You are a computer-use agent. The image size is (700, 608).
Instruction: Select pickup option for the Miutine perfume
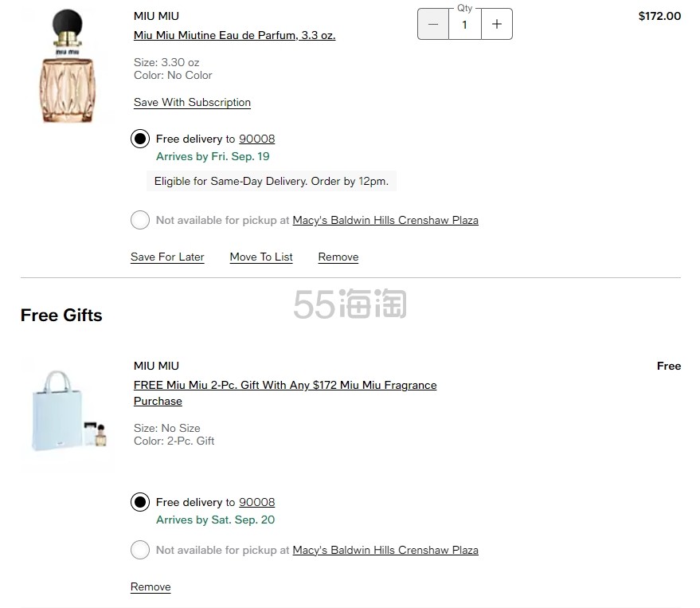140,220
